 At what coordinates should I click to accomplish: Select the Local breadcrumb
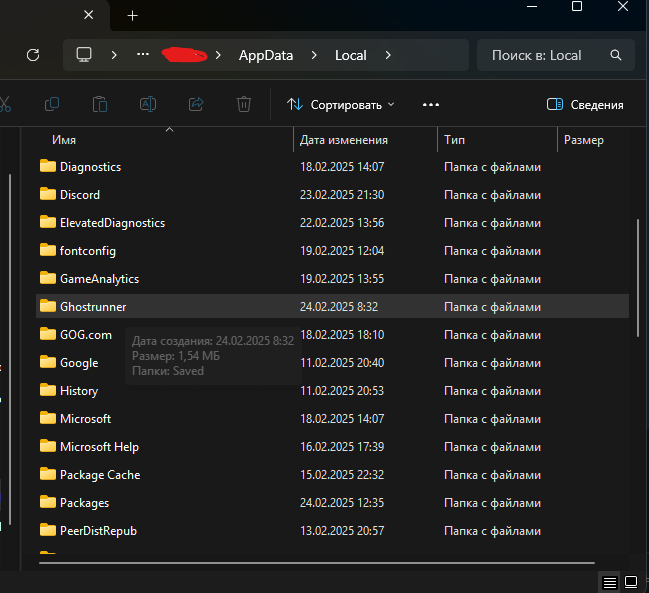(x=351, y=55)
